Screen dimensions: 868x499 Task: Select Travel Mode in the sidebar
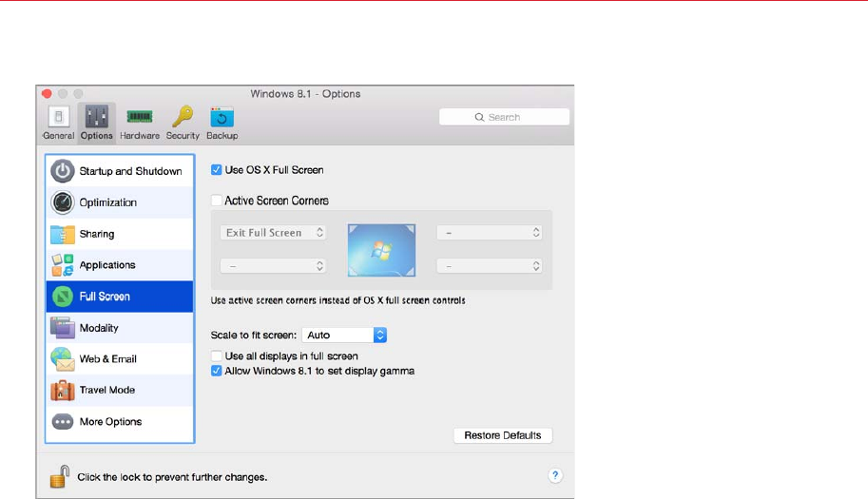click(120, 390)
